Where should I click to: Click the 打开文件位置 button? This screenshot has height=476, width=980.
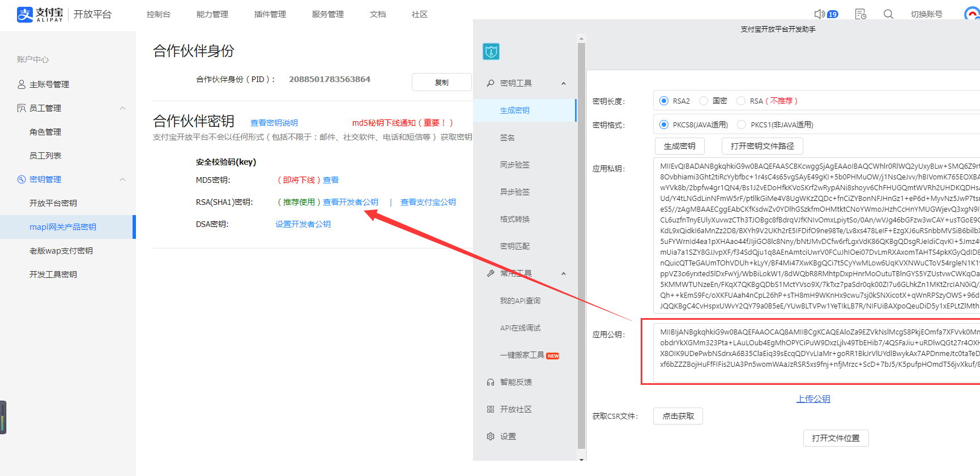[836, 438]
